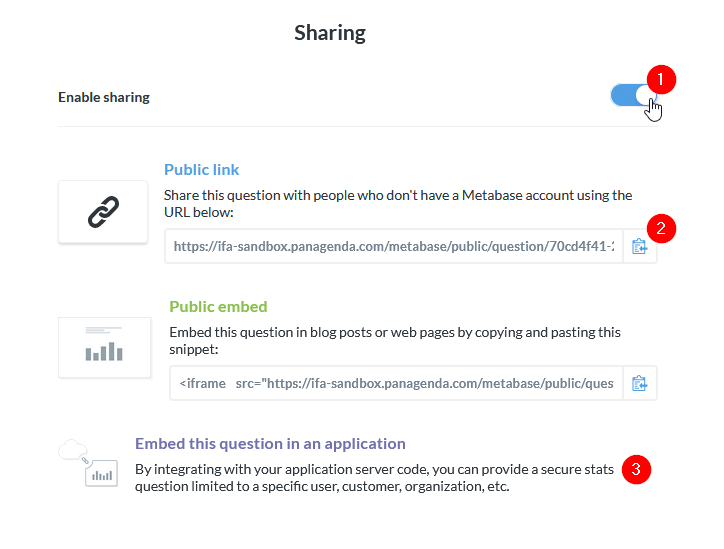The image size is (724, 549).
Task: Copy the public embed iframe snippet
Action: click(x=640, y=383)
